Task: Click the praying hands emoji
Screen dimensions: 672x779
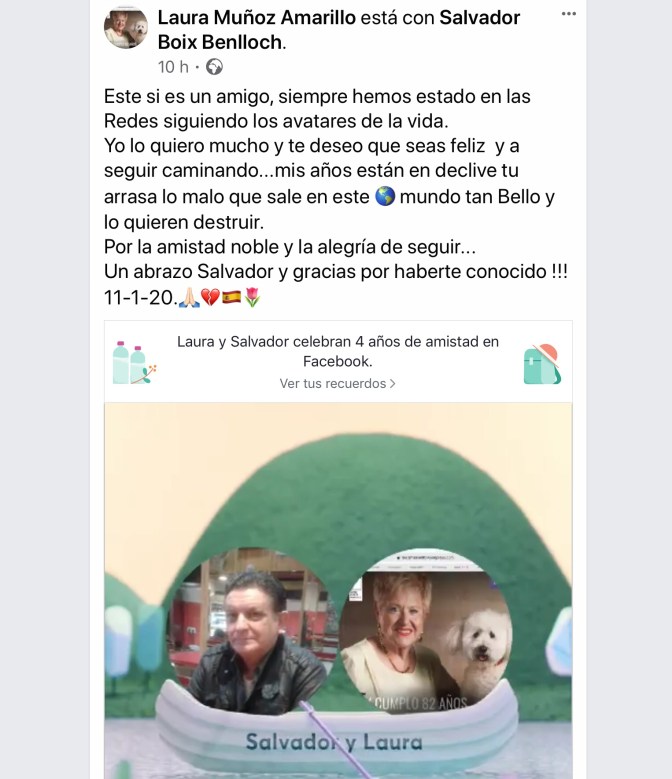Action: tap(189, 298)
